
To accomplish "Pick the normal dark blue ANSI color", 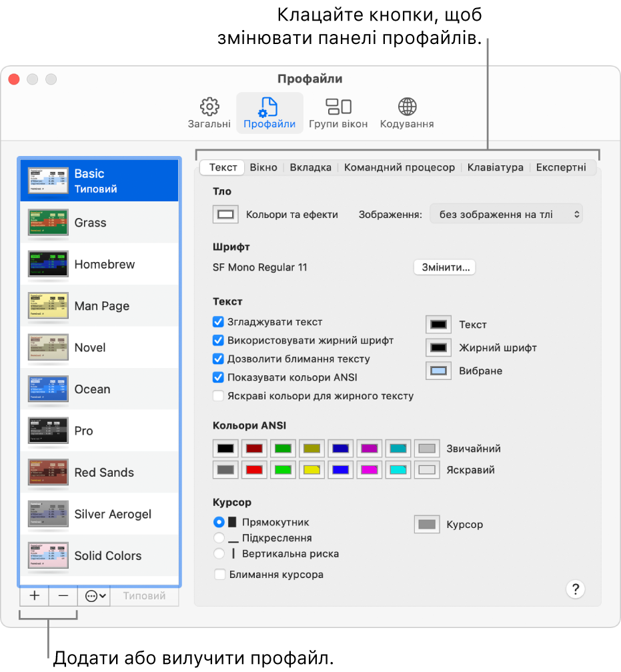I will tap(341, 448).
